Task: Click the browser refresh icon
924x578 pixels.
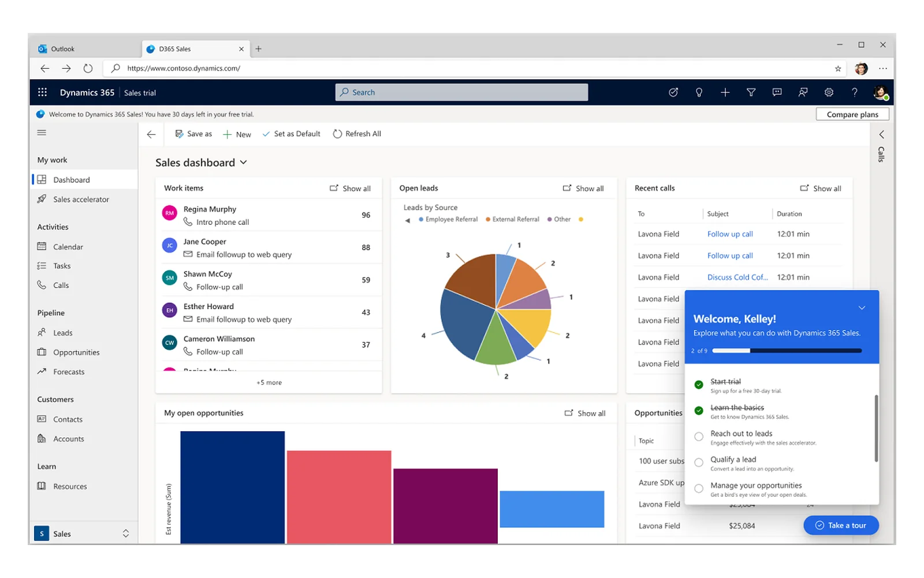Action: point(88,68)
